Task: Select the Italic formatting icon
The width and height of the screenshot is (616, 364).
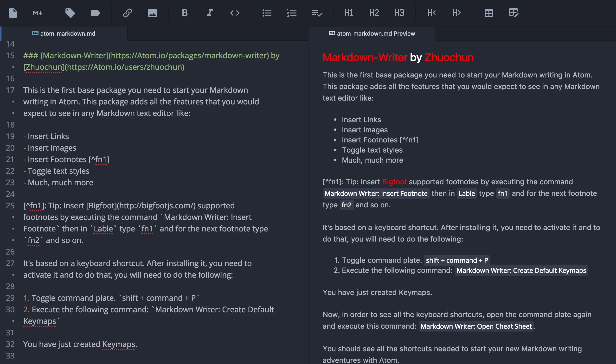Action: coord(209,13)
